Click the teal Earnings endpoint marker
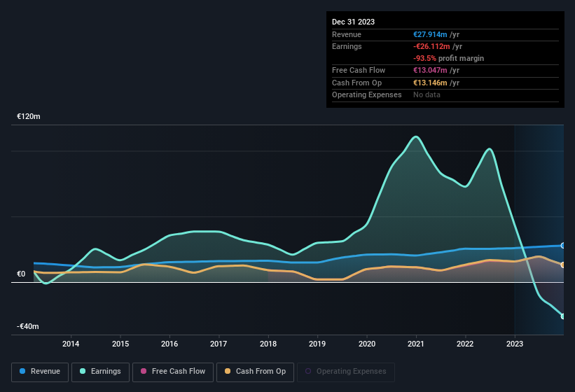The height and width of the screenshot is (392, 575). click(562, 316)
